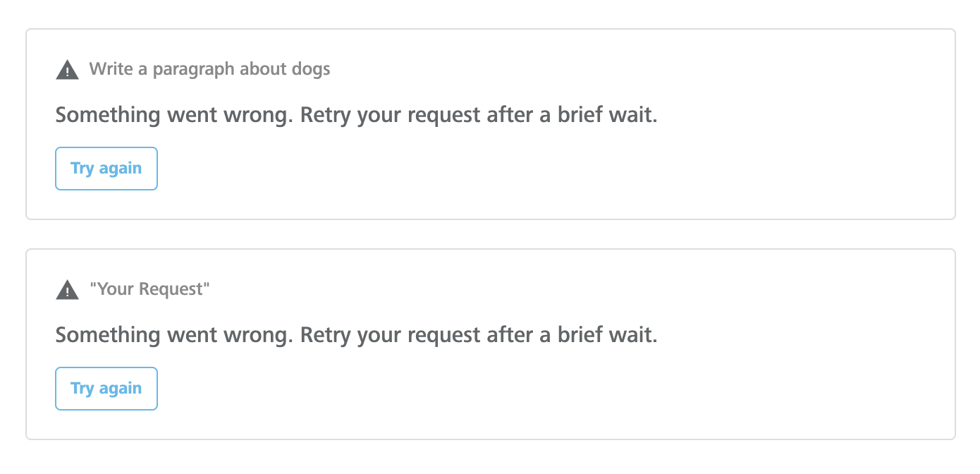Click "Something" in the dogs card error text
The image size is (980, 474).
pyautogui.click(x=108, y=115)
